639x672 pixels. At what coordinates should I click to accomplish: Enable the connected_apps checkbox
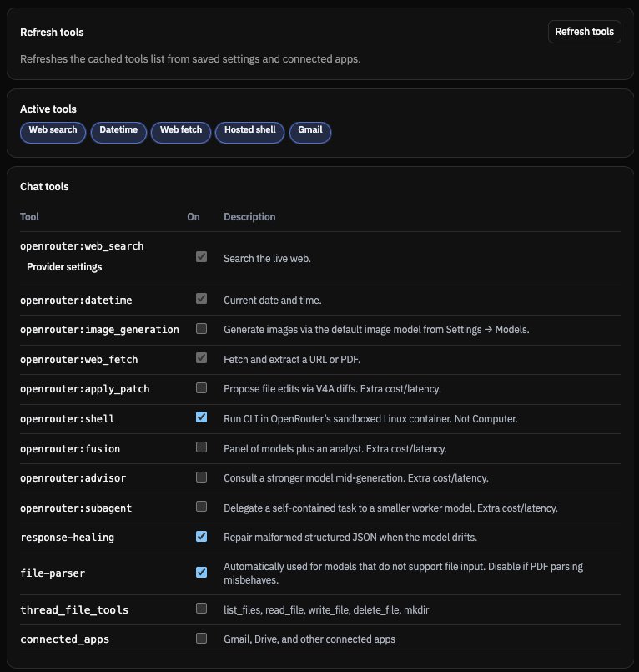click(x=201, y=638)
